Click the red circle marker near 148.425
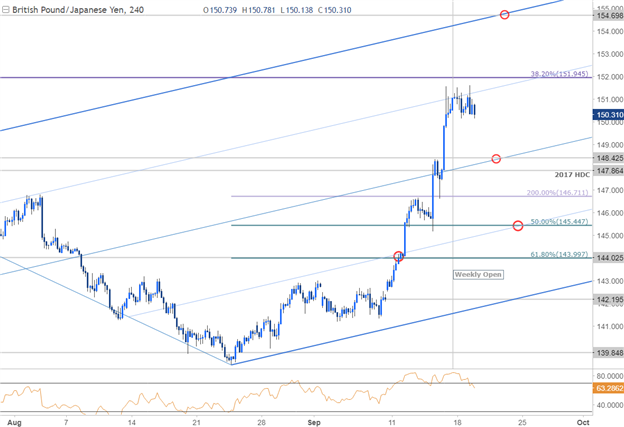624x427 pixels. pos(496,158)
